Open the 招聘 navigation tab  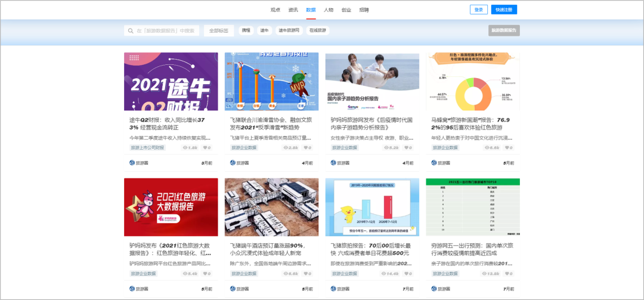[364, 10]
